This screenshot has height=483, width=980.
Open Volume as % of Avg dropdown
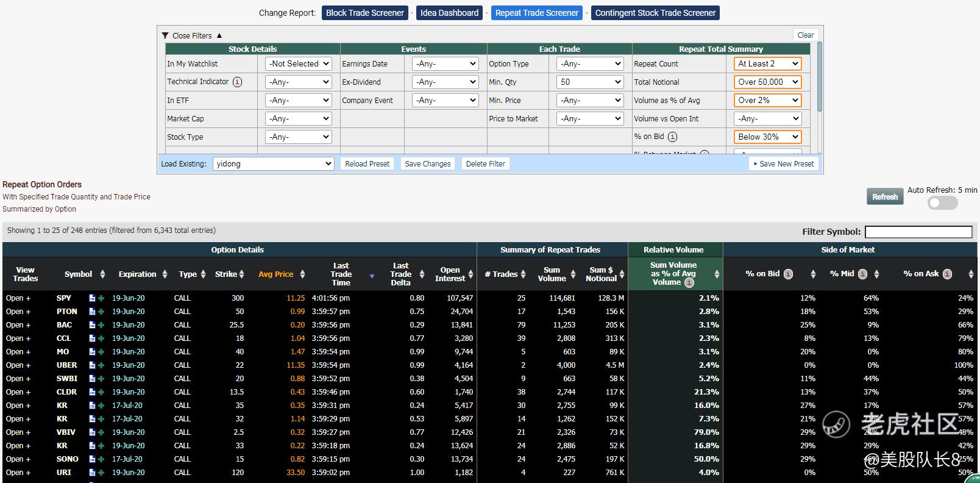[x=767, y=100]
